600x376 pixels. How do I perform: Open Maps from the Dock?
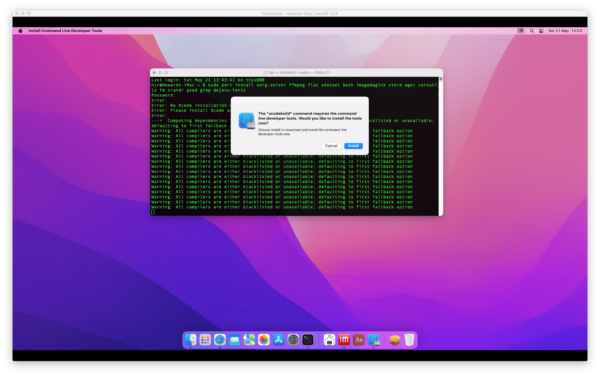click(249, 340)
